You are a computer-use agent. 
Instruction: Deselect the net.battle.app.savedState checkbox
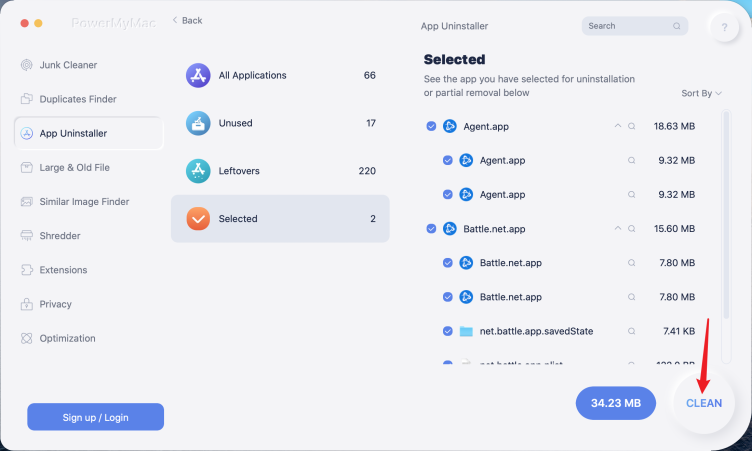point(447,331)
